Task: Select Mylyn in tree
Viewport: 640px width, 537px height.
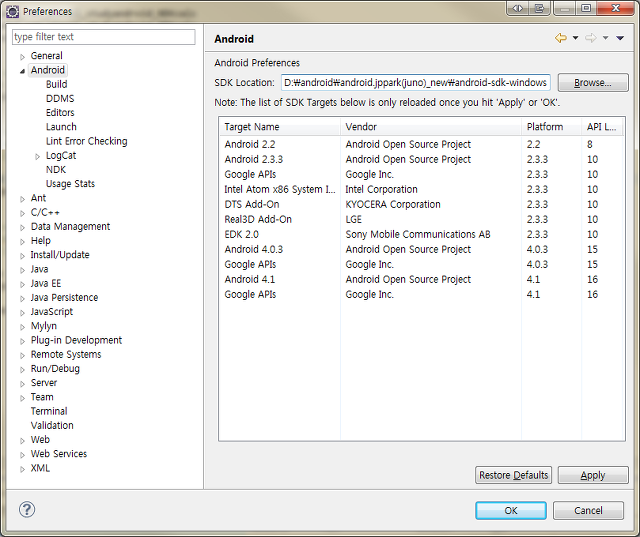Action: [44, 326]
